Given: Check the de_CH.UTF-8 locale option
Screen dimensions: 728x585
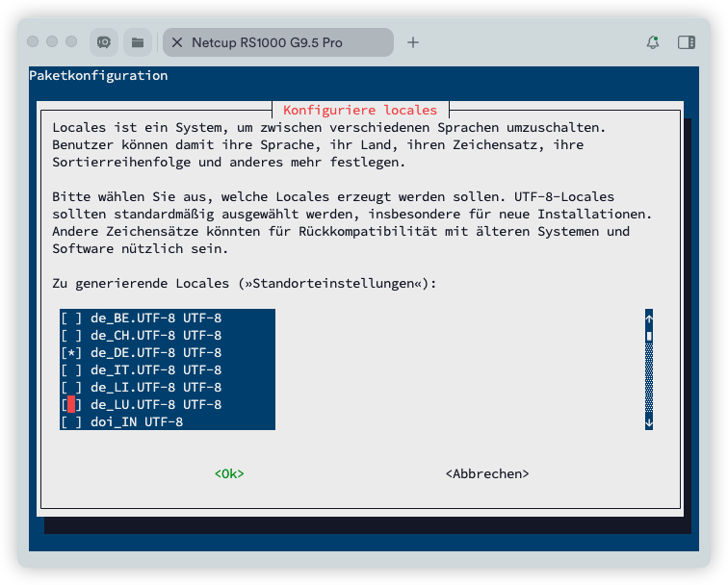Looking at the screenshot, I should click(x=71, y=335).
